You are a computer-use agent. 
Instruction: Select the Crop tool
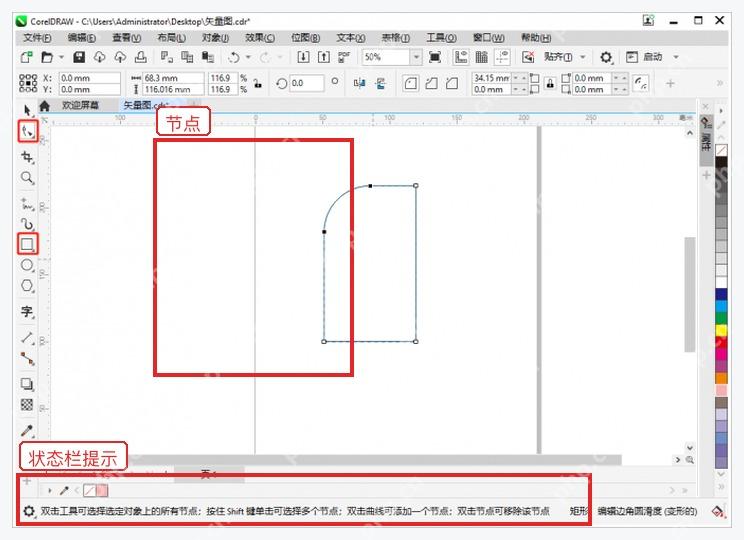click(x=27, y=157)
